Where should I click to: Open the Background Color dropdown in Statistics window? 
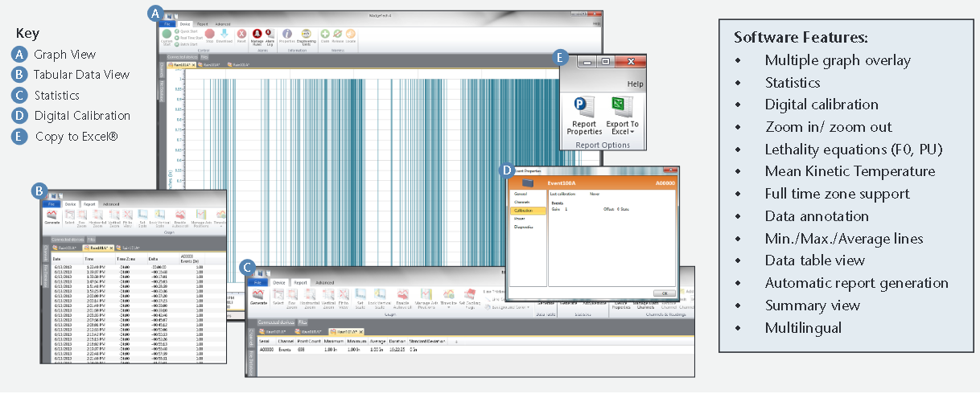point(511,307)
